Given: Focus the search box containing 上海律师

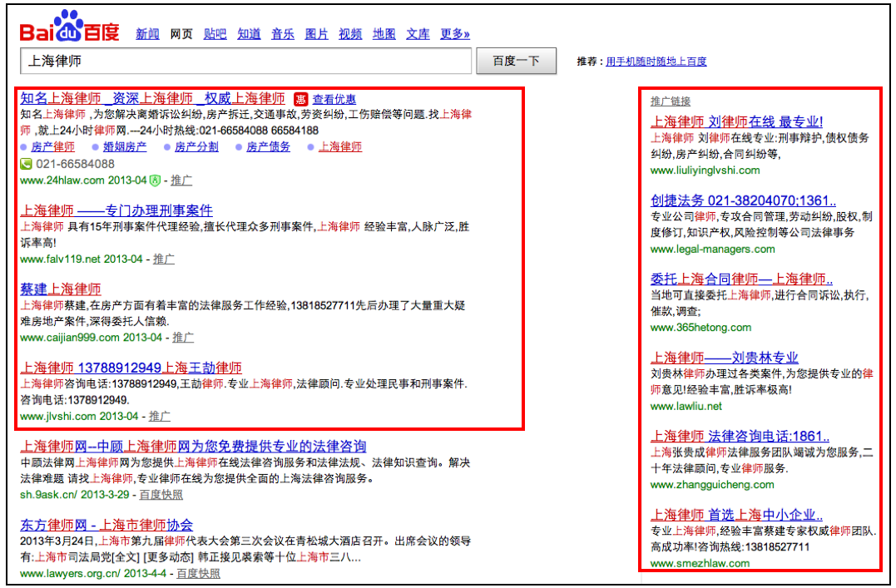Looking at the screenshot, I should pyautogui.click(x=245, y=61).
